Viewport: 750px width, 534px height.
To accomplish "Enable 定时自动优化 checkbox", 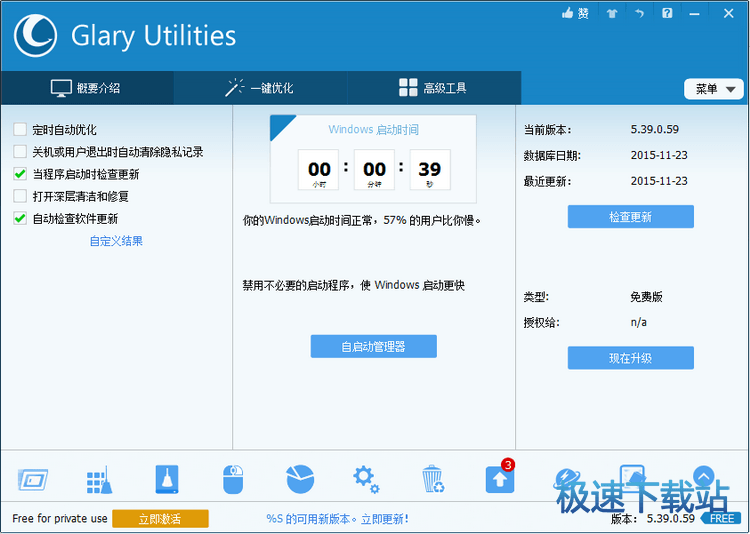I will (x=20, y=129).
